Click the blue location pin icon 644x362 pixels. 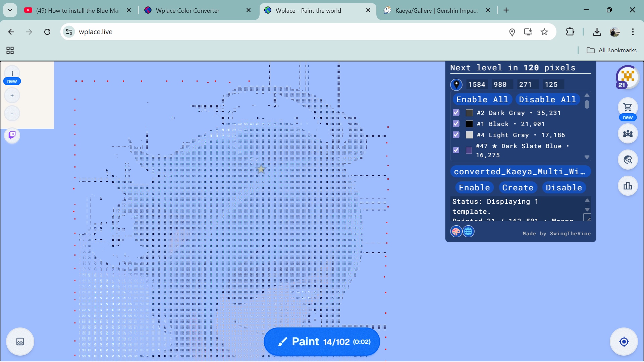click(x=456, y=84)
